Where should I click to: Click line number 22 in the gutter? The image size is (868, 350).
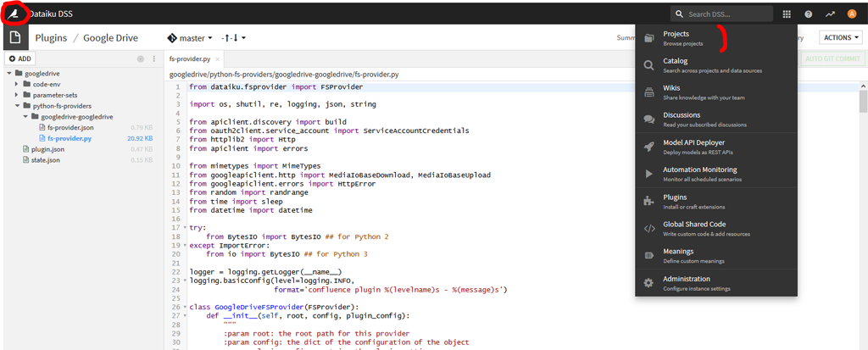176,271
